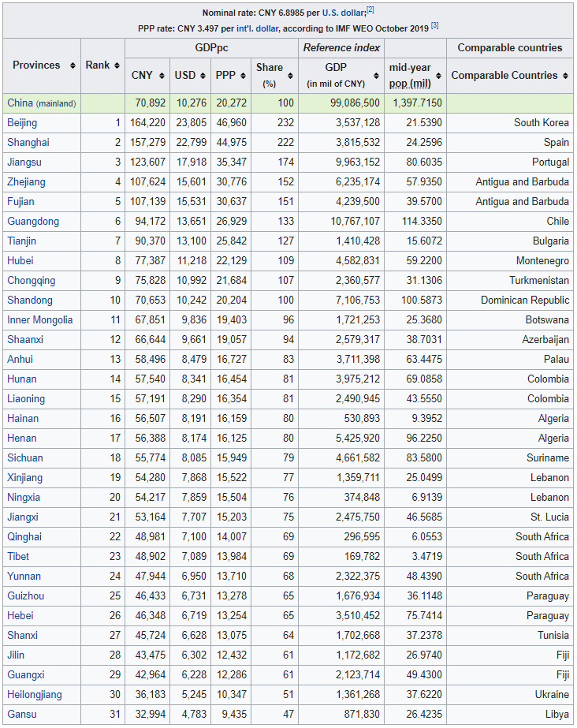Viewport: 577px width, 728px height.
Task: Select the South Korea cell
Action: [x=510, y=123]
